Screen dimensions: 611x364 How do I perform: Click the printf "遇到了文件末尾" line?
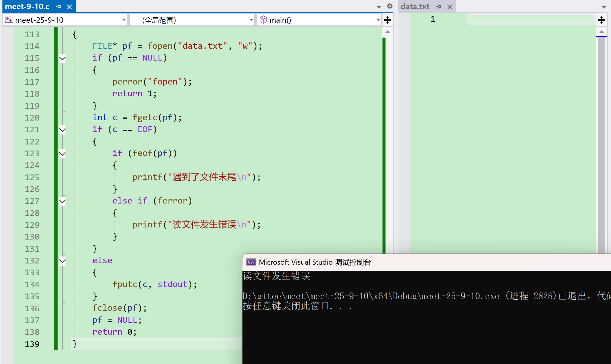pos(196,177)
